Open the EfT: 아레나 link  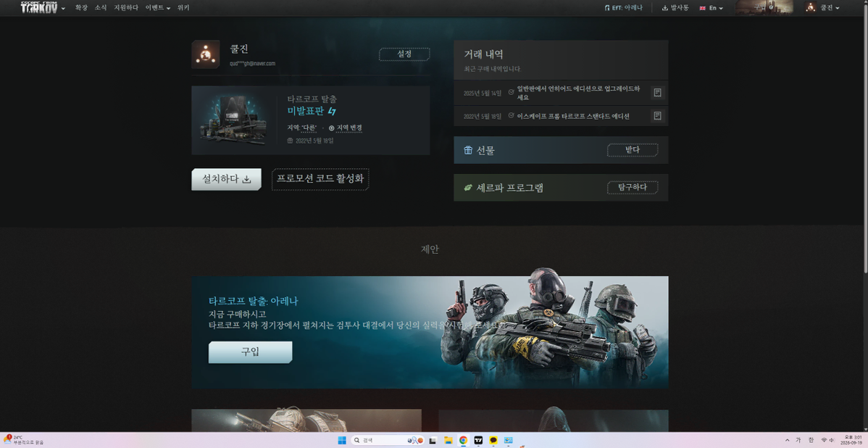pos(624,8)
